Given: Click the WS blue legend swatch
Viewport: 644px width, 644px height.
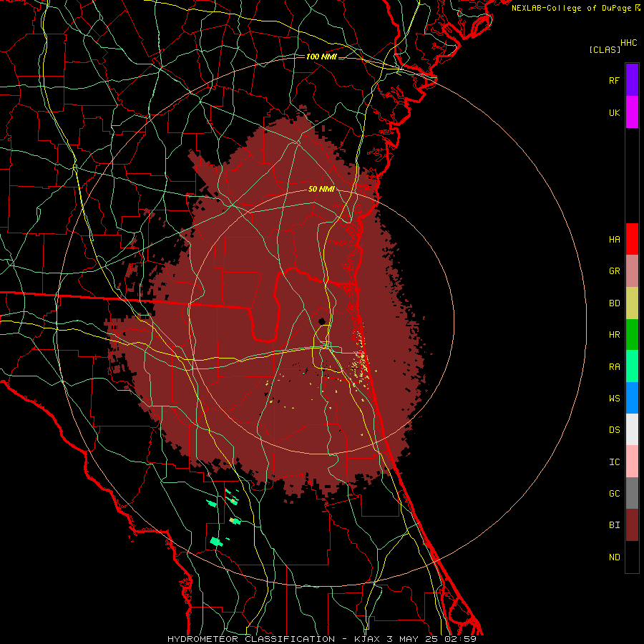Looking at the screenshot, I should [632, 398].
